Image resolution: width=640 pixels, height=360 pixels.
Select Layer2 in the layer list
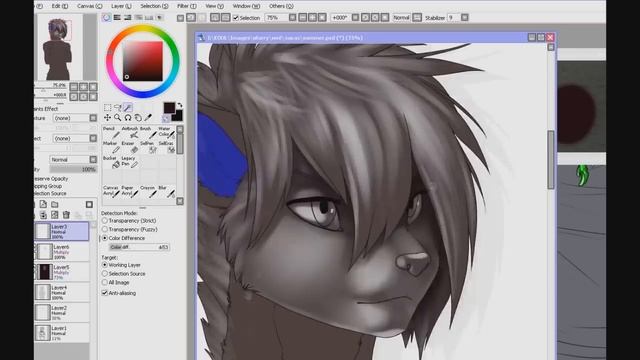pos(62,313)
